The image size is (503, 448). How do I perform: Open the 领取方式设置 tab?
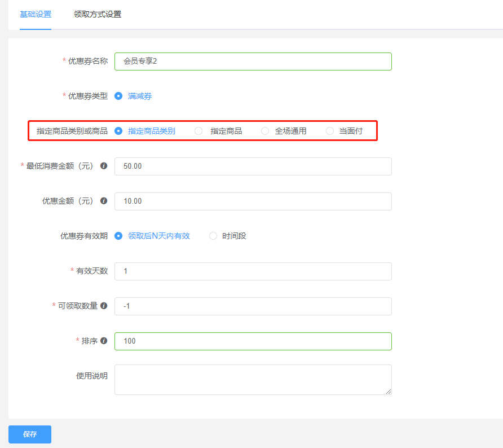pyautogui.click(x=98, y=15)
